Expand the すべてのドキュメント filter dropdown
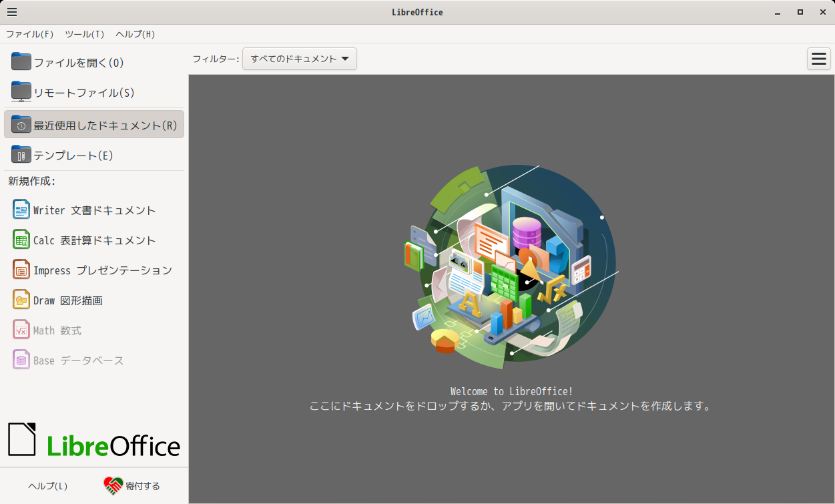The height and width of the screenshot is (504, 835). (x=300, y=59)
